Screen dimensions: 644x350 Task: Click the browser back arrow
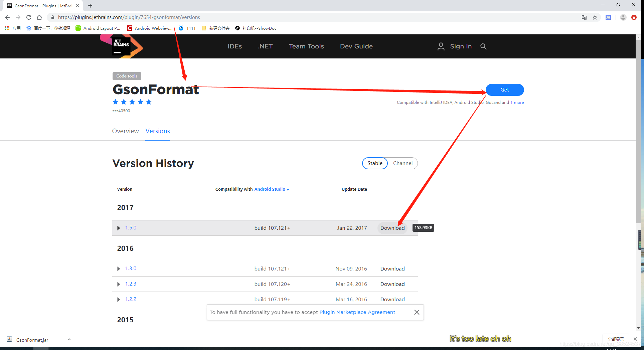7,17
